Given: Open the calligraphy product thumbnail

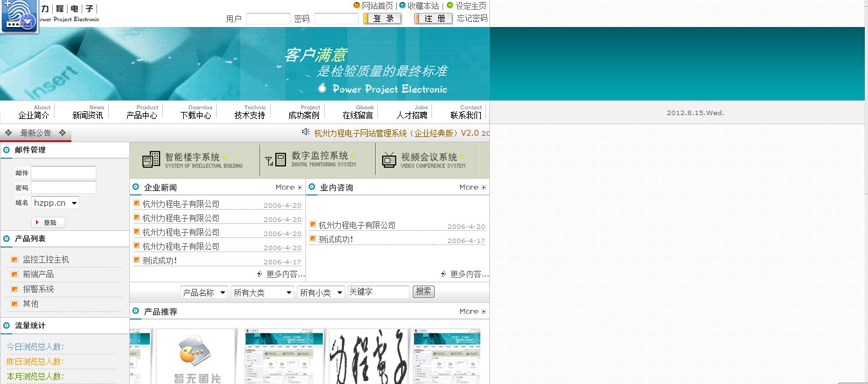Looking at the screenshot, I should [369, 356].
